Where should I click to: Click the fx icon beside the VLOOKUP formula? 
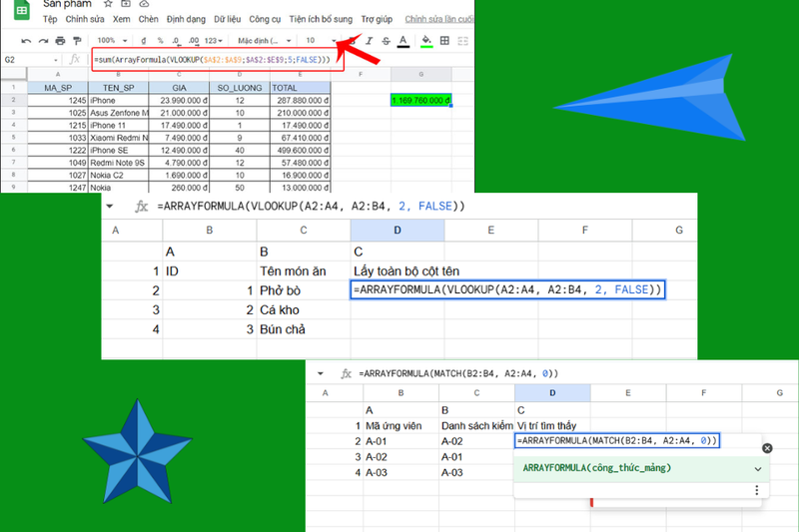pyautogui.click(x=141, y=207)
